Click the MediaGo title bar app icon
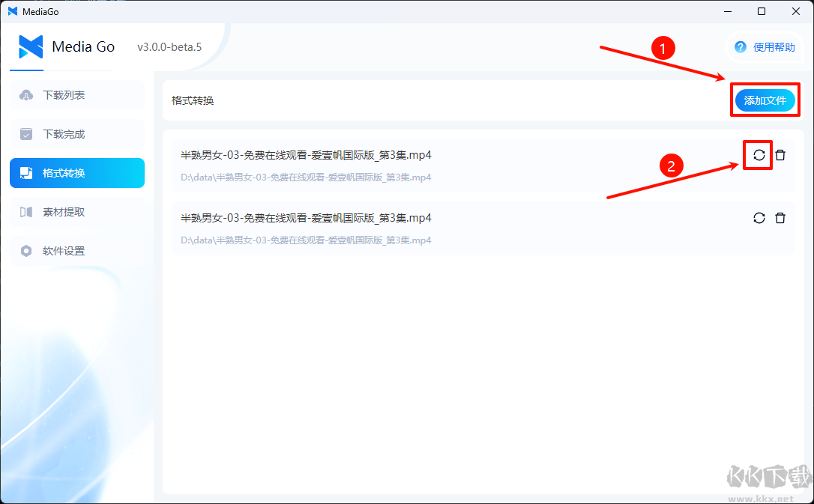Viewport: 814px width, 504px height. tap(13, 11)
